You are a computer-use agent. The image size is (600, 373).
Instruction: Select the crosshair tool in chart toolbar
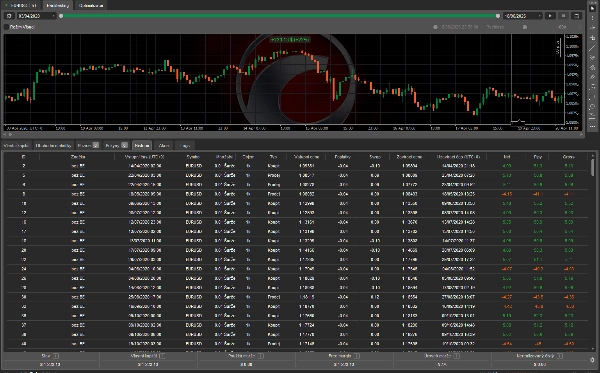pos(592,38)
